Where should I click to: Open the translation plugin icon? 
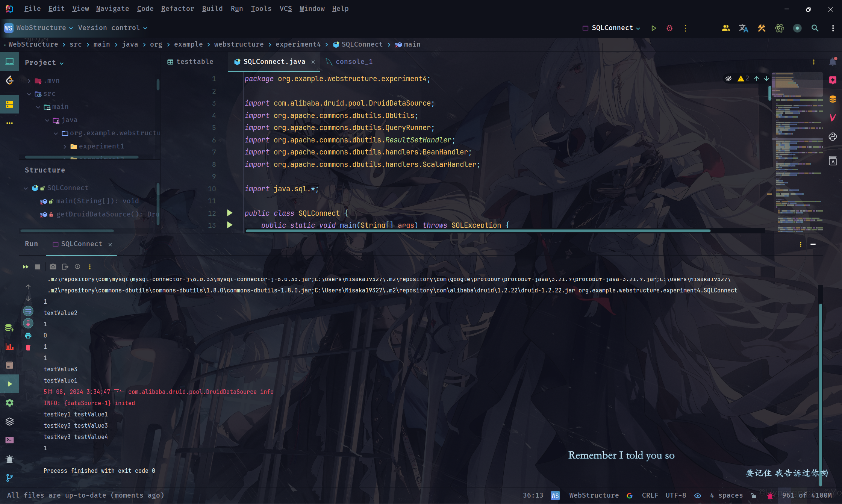[x=744, y=28]
